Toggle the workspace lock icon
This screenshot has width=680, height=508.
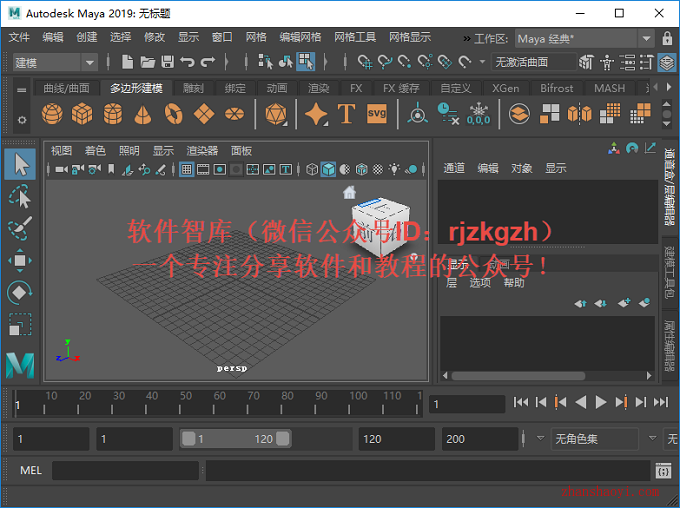[x=667, y=39]
